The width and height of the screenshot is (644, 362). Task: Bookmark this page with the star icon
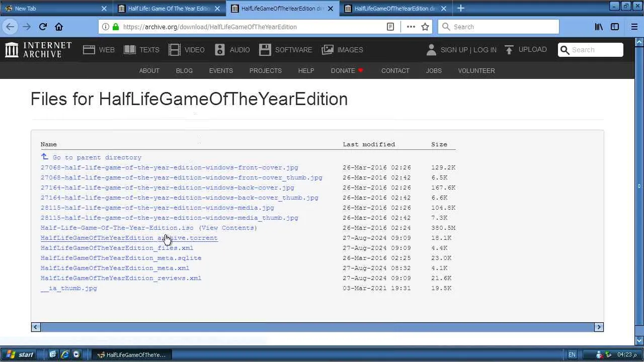click(425, 27)
